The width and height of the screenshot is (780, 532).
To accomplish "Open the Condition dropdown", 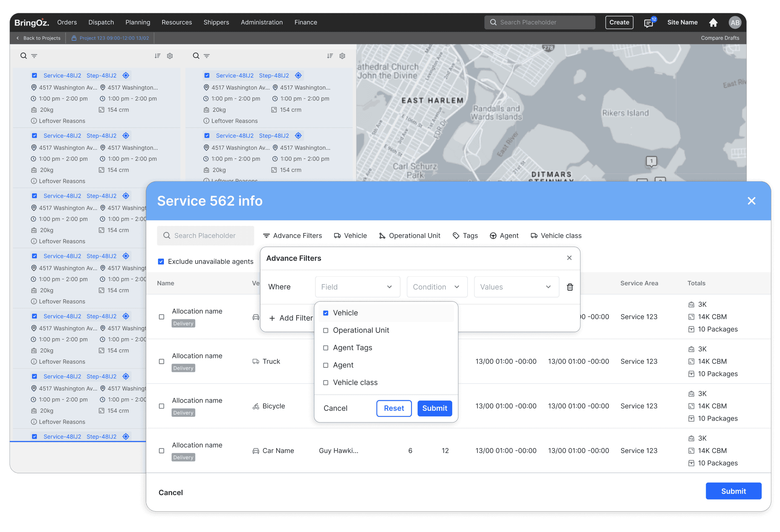I will (x=437, y=287).
